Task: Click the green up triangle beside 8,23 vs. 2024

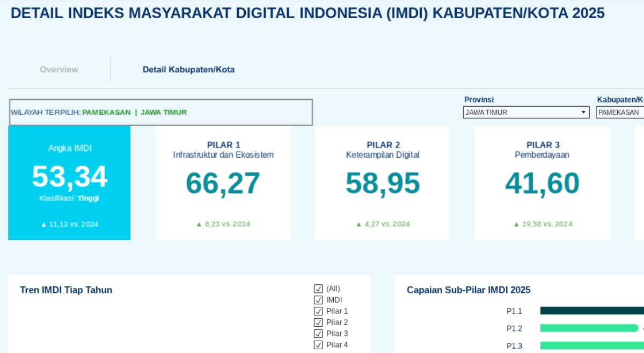Action: click(x=199, y=224)
